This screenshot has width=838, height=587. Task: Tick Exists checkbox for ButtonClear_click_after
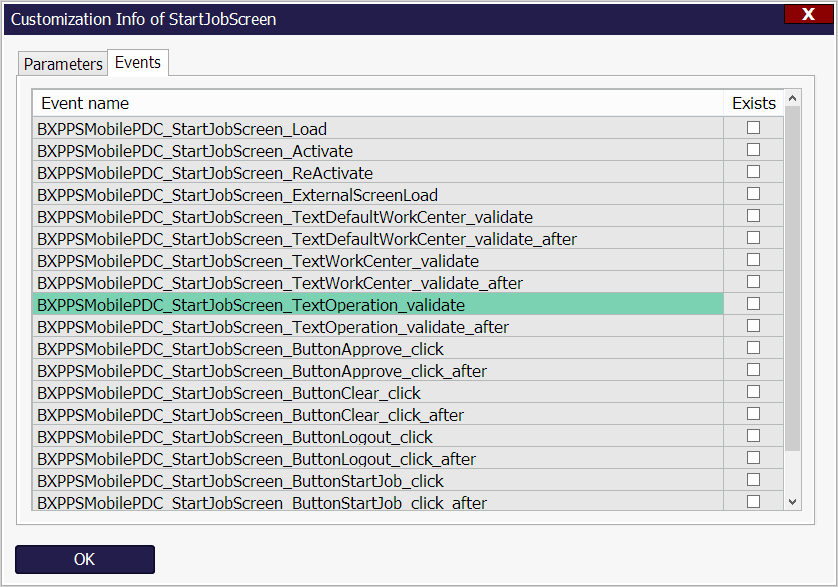coord(753,414)
